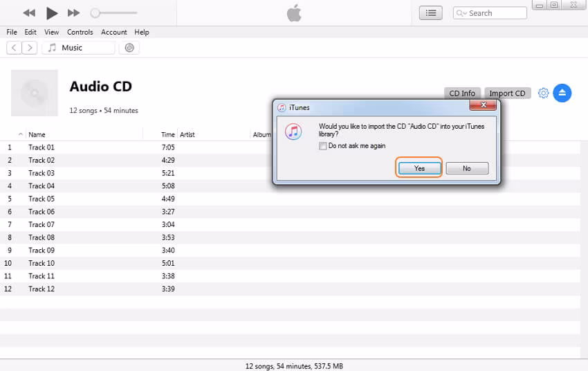Click the sort arrow column header
Image resolution: width=588 pixels, height=371 pixels.
21,134
